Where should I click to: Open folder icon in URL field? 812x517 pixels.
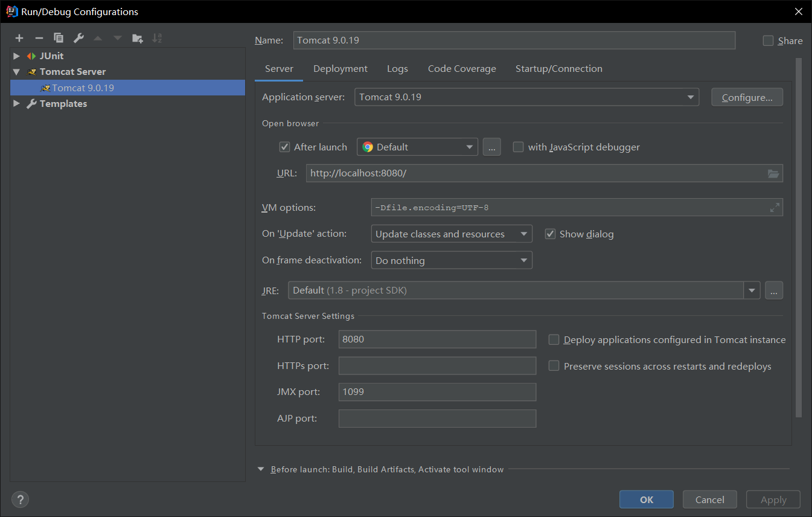click(773, 173)
